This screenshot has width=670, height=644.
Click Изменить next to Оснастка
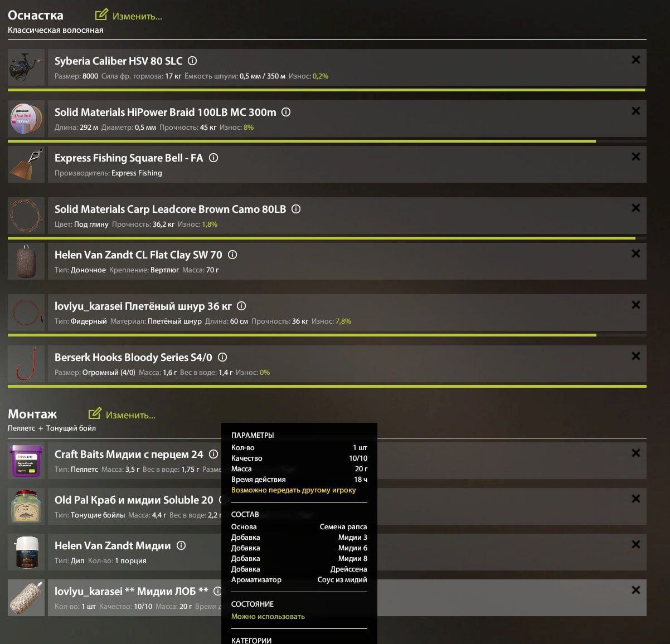pyautogui.click(x=137, y=16)
